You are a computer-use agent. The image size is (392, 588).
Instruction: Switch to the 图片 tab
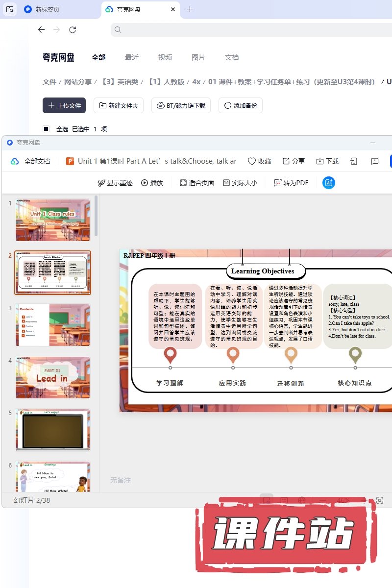[x=198, y=57]
